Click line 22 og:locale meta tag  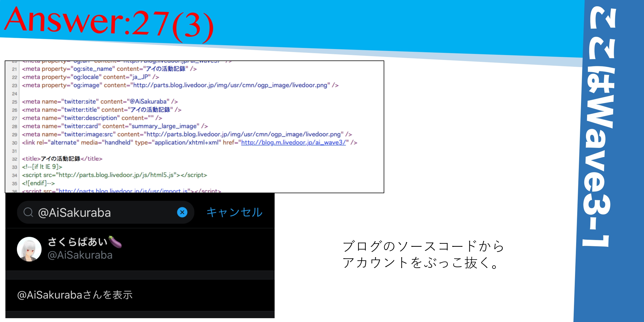pyautogui.click(x=90, y=77)
